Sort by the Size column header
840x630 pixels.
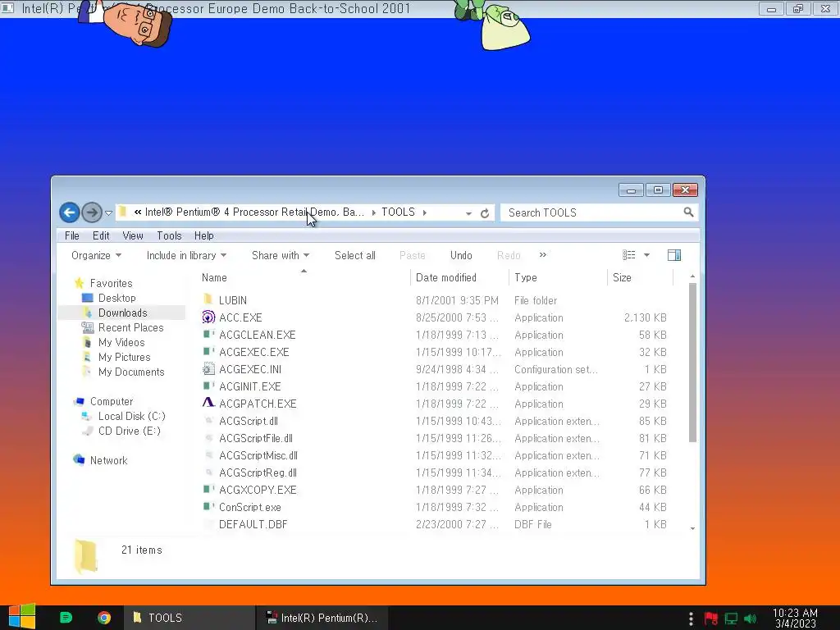(x=622, y=277)
